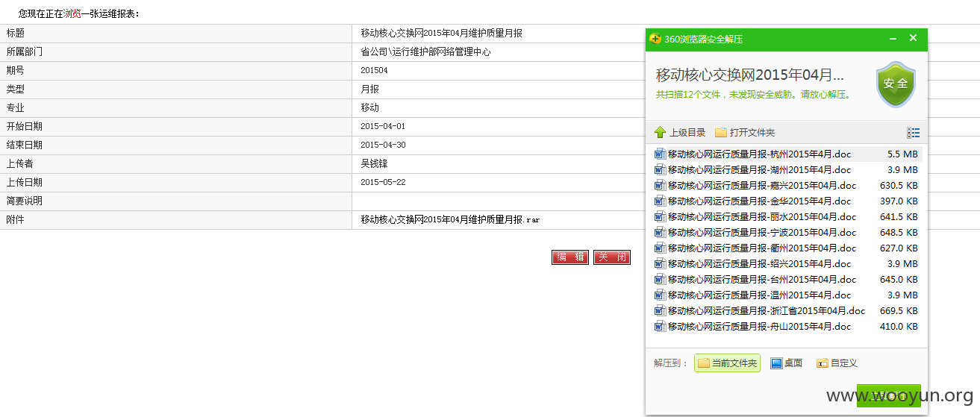Click the Word icon of the 金华 file

tap(660, 201)
